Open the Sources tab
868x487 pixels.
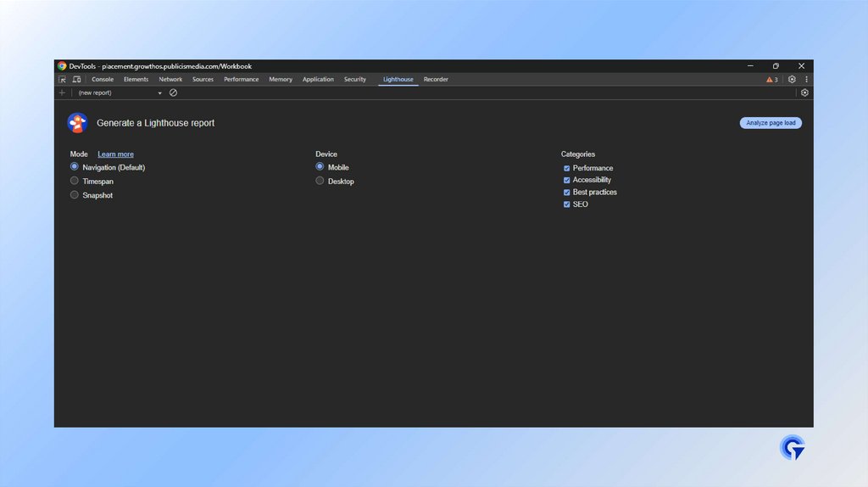tap(203, 79)
